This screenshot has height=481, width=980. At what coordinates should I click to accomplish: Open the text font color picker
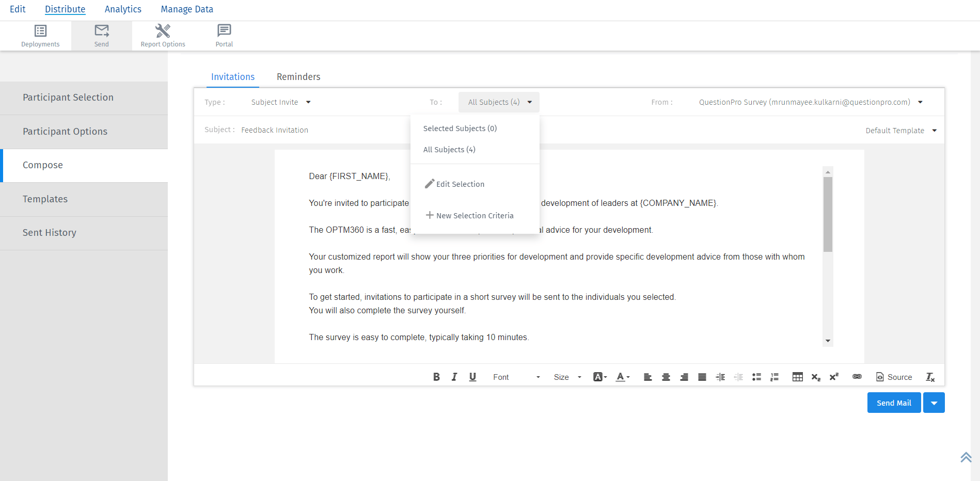[623, 377]
